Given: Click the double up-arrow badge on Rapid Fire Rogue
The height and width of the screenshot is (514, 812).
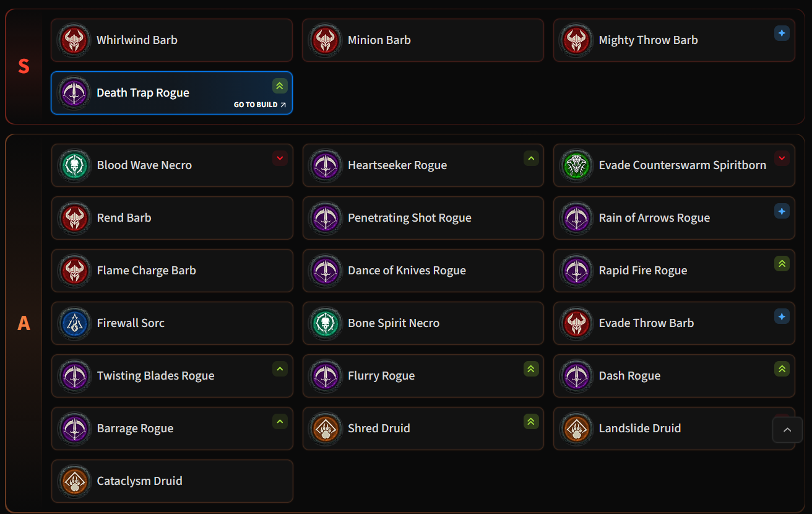Looking at the screenshot, I should (782, 264).
